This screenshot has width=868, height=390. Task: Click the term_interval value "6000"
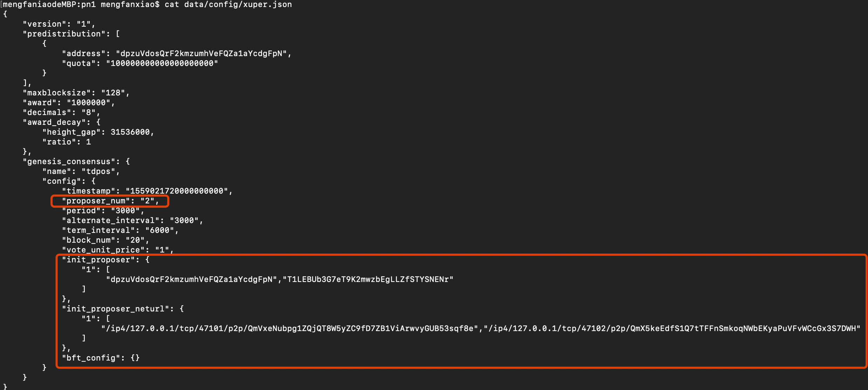(x=160, y=230)
